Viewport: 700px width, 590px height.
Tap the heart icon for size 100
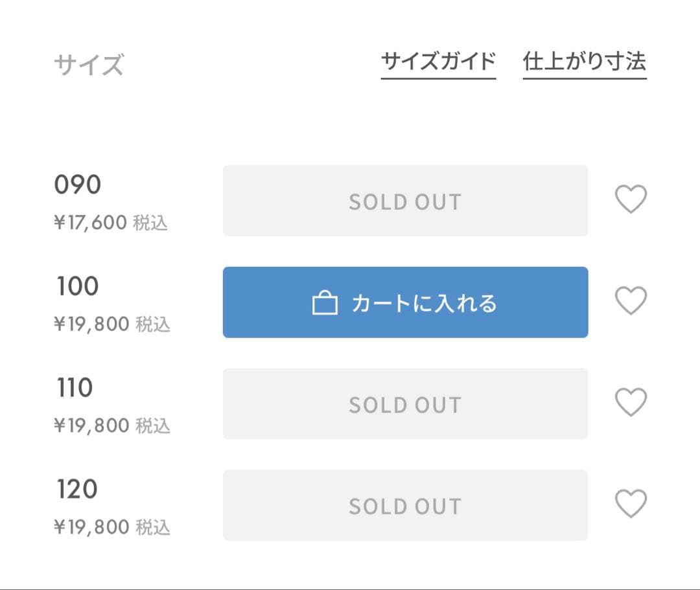[x=631, y=301]
